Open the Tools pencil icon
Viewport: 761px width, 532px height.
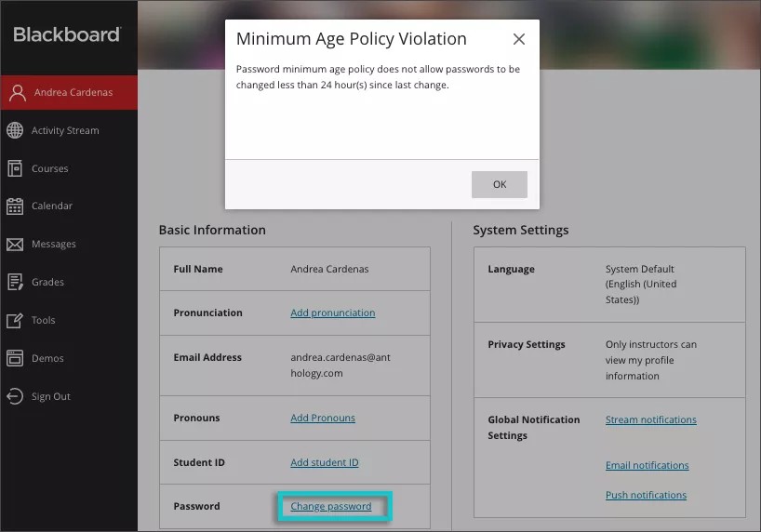pos(15,320)
